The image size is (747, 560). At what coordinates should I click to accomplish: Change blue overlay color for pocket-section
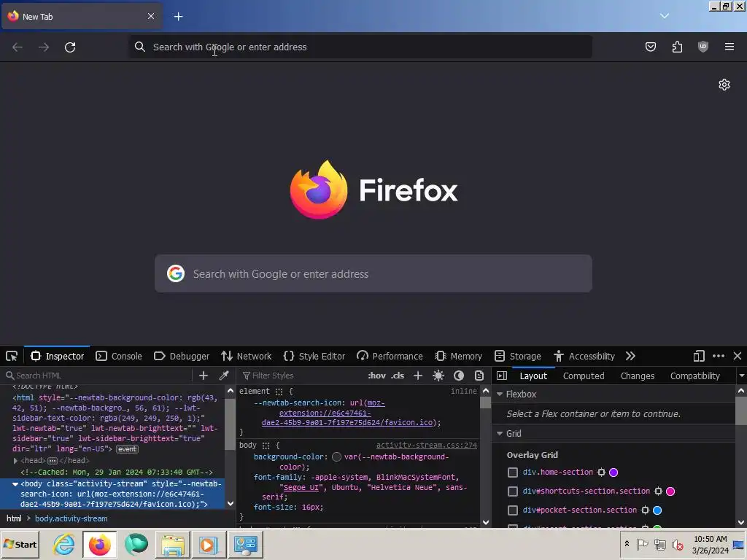tap(657, 510)
